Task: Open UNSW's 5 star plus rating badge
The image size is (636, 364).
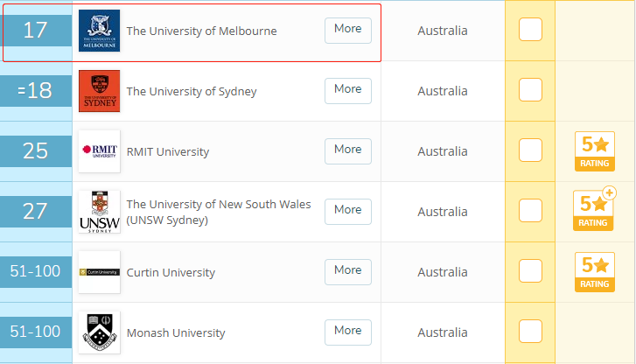Action: tap(595, 209)
